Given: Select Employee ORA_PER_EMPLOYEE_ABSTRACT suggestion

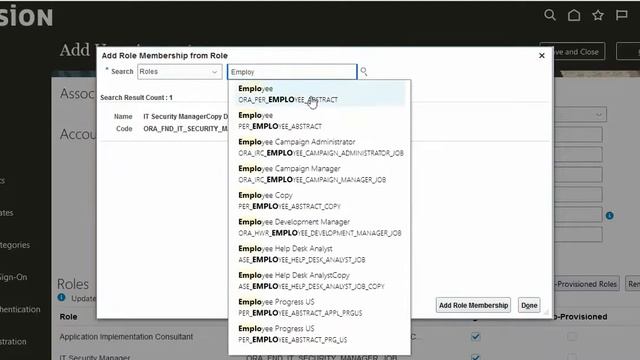Looking at the screenshot, I should (320, 94).
